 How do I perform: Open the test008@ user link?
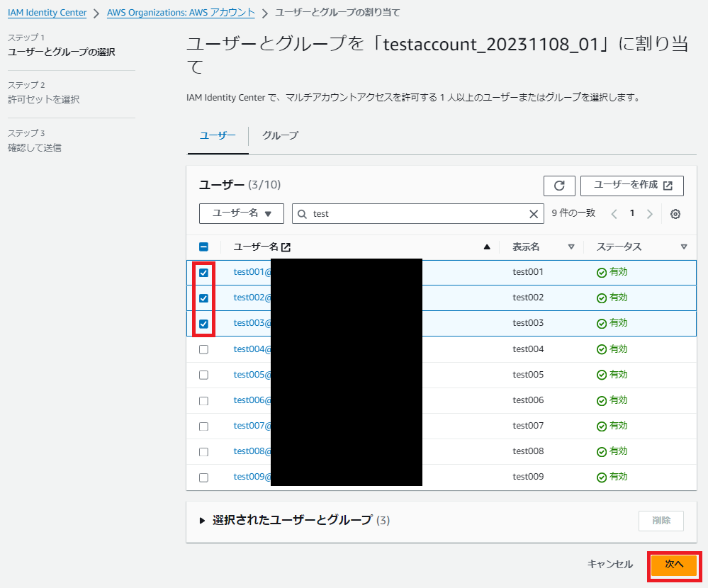click(x=252, y=451)
